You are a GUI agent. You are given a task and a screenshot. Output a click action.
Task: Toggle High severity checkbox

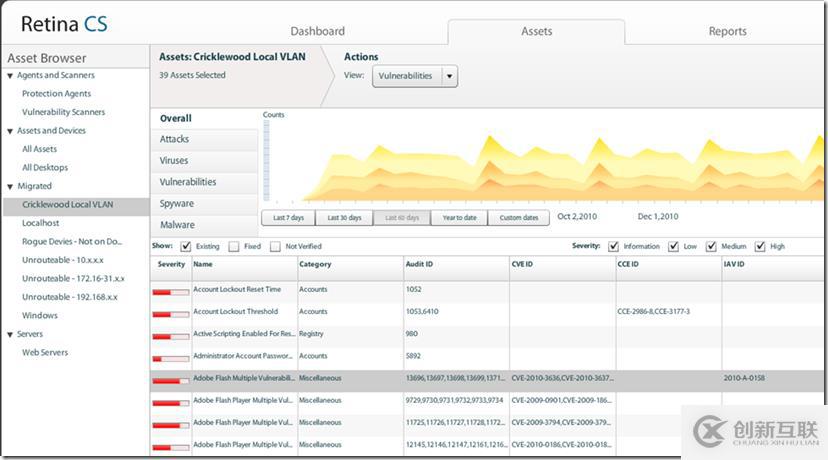760,247
